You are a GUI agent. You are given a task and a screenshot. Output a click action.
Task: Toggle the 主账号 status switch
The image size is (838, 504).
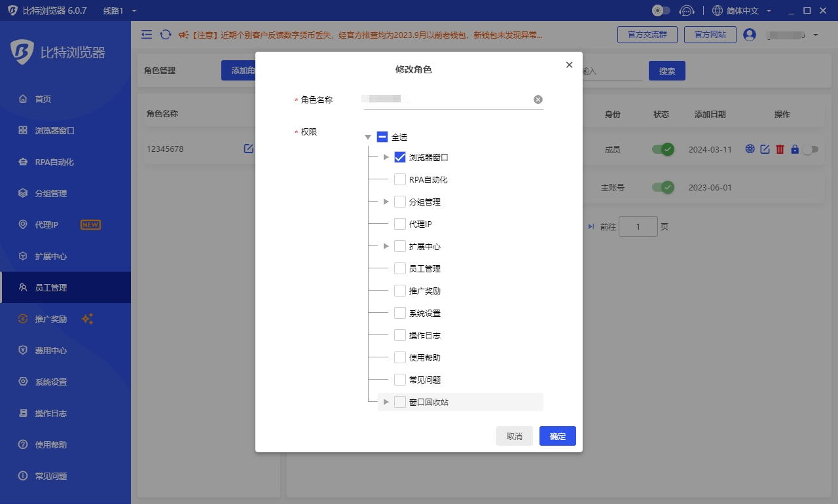tap(663, 187)
